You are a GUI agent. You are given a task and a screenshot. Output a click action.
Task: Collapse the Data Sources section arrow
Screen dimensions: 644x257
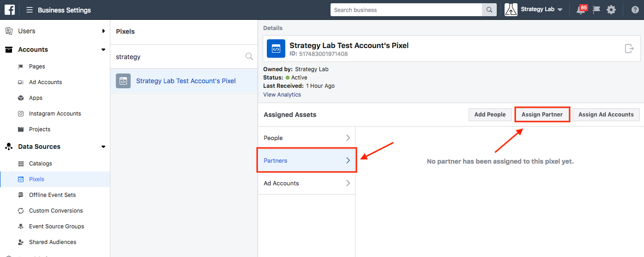(x=103, y=147)
